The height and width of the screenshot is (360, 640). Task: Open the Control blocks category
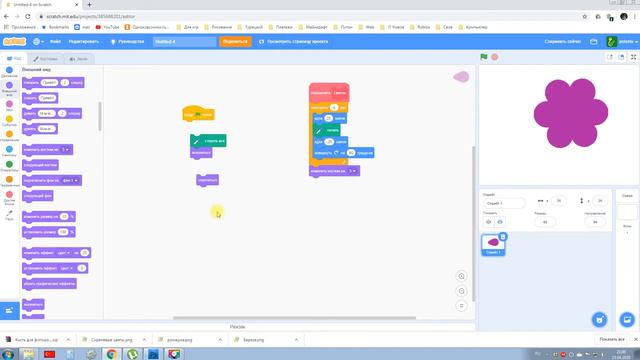(9, 136)
